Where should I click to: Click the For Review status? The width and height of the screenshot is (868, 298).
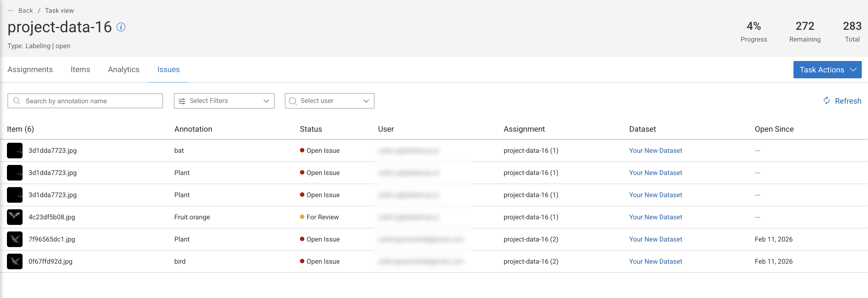coord(319,217)
